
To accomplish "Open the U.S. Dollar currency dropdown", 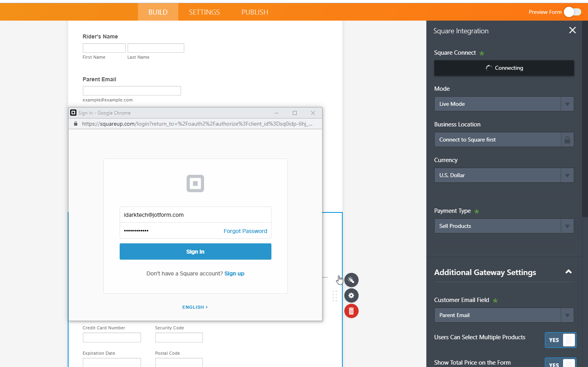I will click(x=504, y=176).
